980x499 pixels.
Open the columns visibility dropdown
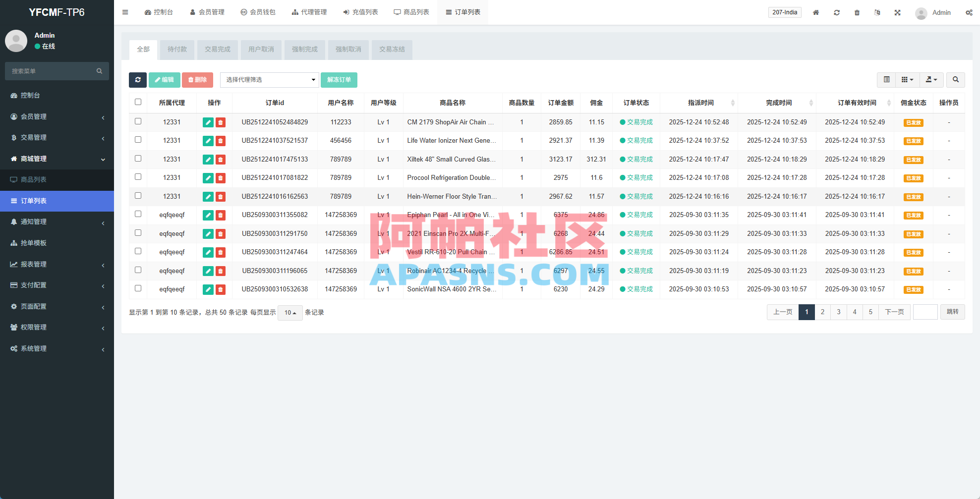click(907, 80)
